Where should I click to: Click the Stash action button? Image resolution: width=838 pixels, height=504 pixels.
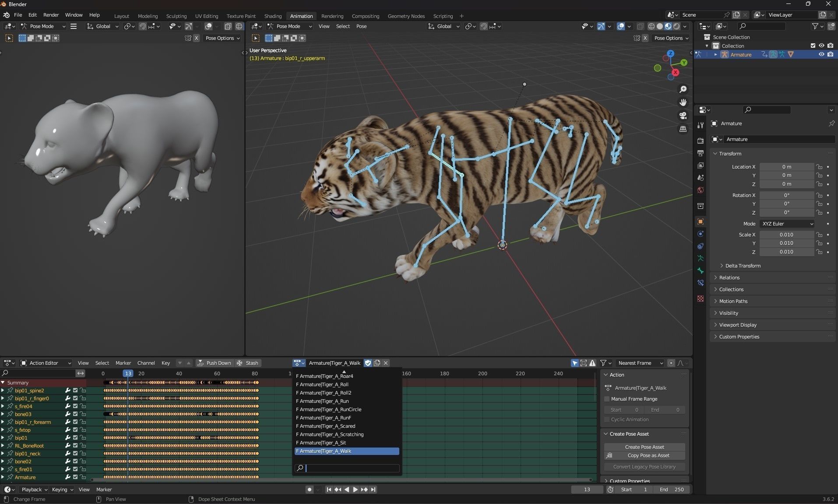248,363
